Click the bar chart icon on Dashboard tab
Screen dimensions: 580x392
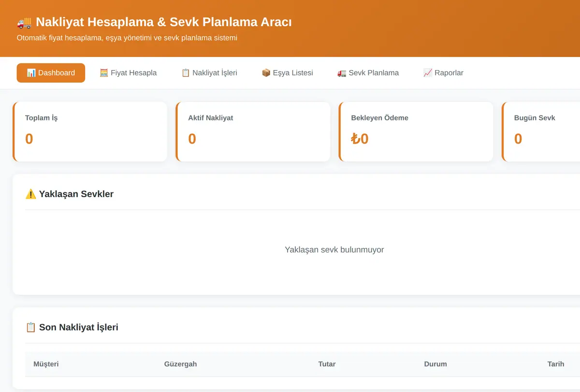coord(31,73)
